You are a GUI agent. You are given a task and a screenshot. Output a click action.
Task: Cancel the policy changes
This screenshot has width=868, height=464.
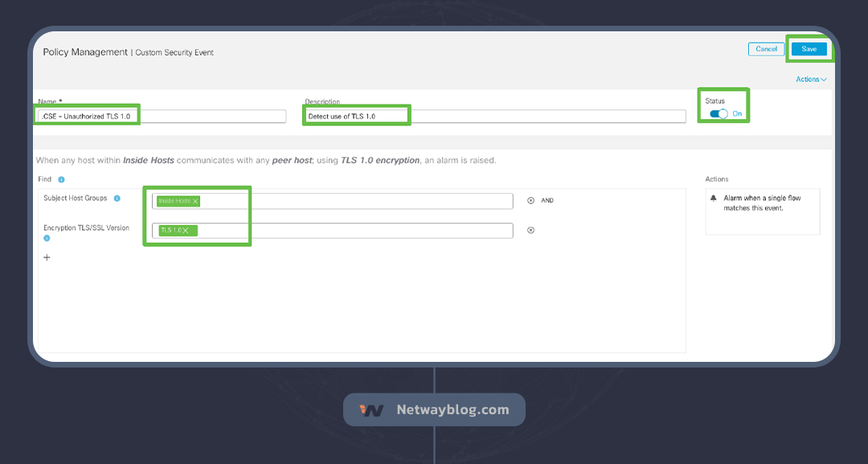(x=766, y=49)
